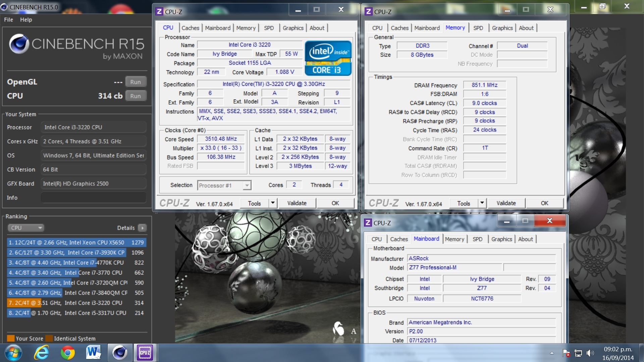The image size is (644, 362).
Task: Open network tray icon
Action: pos(578,353)
